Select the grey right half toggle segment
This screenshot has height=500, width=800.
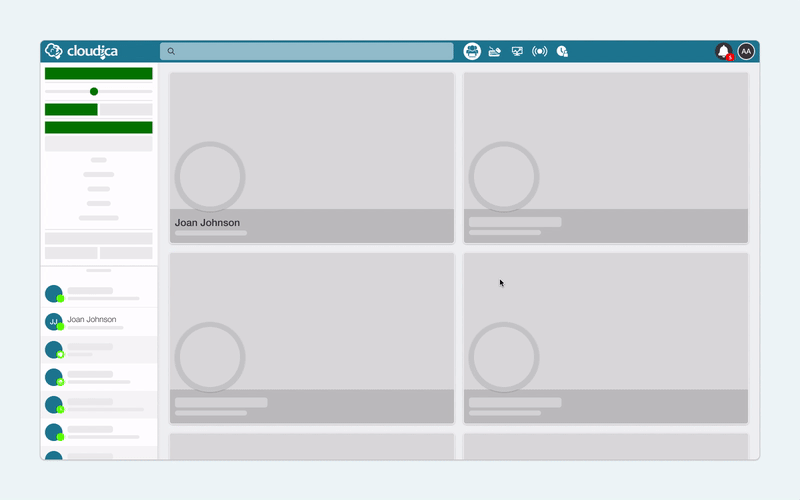(x=125, y=109)
